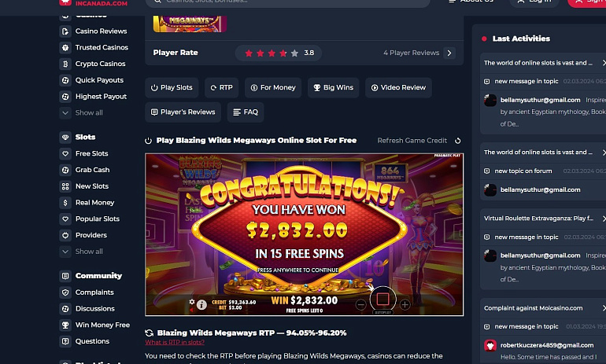Click the Real Money dollar icon
Viewport: 606px width, 364px height.
(x=65, y=203)
